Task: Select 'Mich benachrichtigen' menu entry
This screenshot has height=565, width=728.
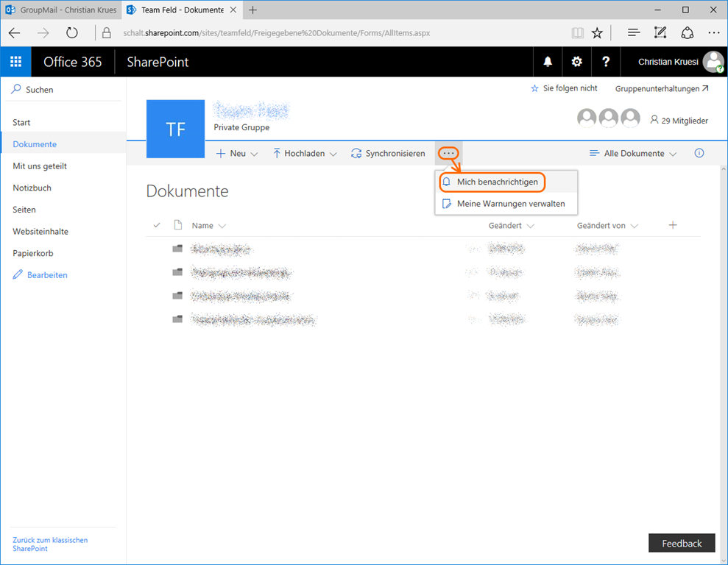Action: point(497,182)
